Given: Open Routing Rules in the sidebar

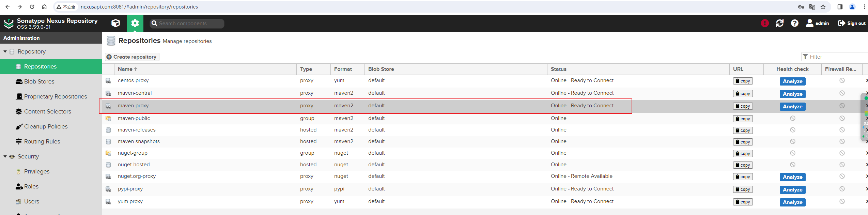Looking at the screenshot, I should click(51, 141).
